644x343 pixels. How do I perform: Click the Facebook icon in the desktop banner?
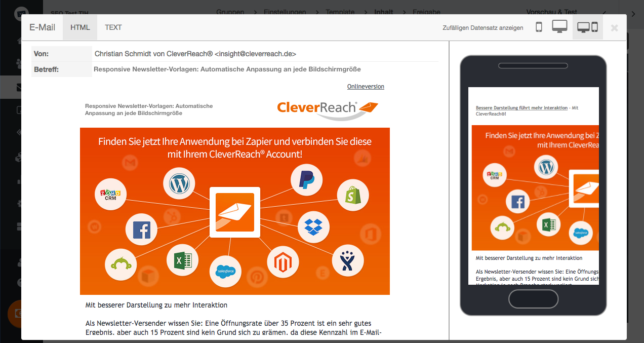(141, 230)
